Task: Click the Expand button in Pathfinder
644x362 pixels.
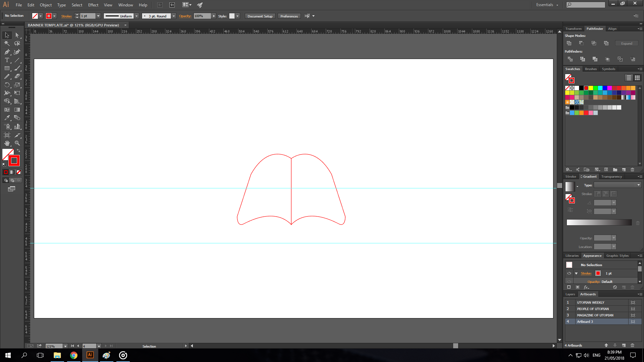Action: (x=627, y=44)
